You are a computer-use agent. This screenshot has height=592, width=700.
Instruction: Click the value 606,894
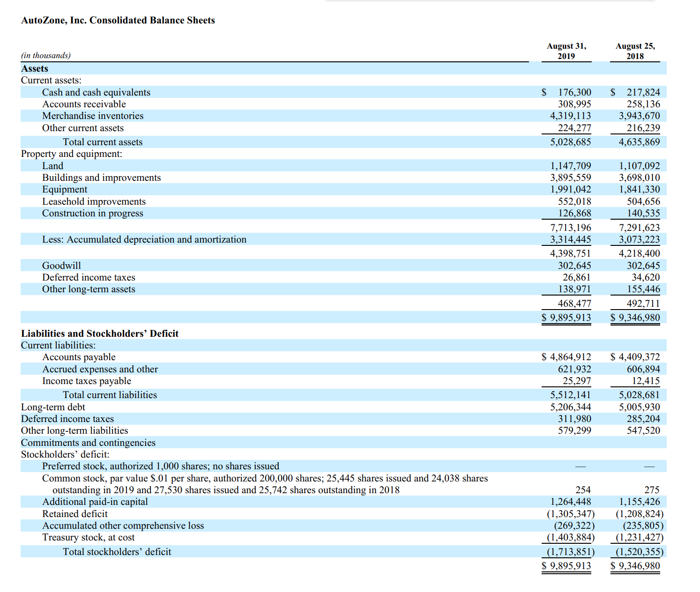point(643,369)
